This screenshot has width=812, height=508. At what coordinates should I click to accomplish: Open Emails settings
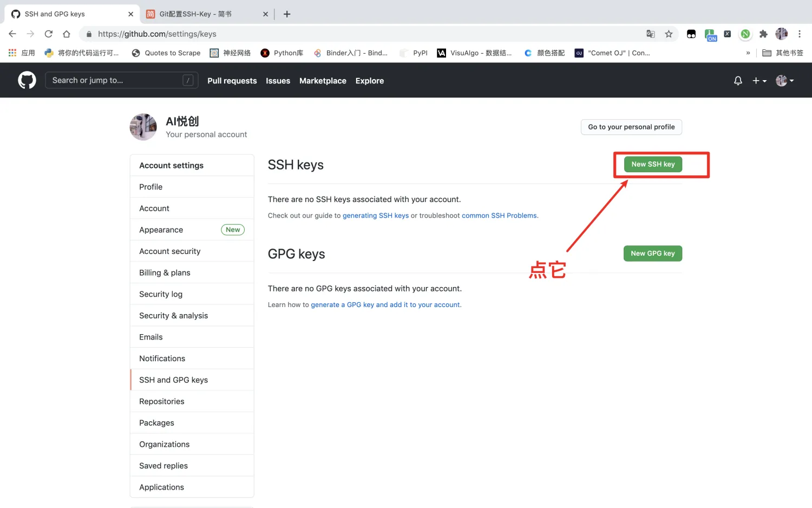point(192,337)
